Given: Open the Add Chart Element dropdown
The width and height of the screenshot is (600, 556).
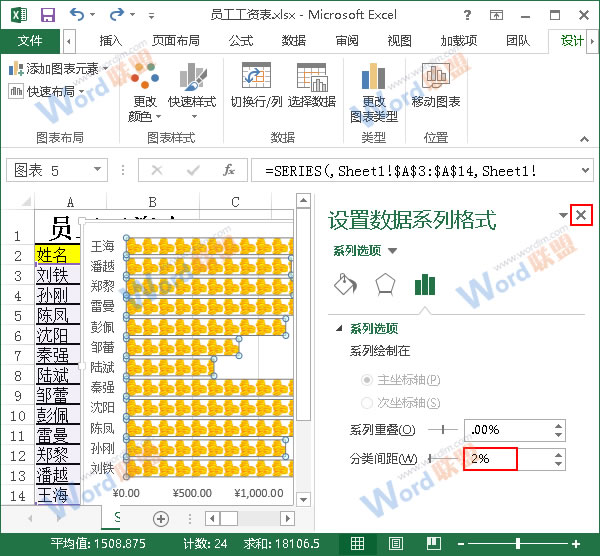Looking at the screenshot, I should [x=55, y=69].
